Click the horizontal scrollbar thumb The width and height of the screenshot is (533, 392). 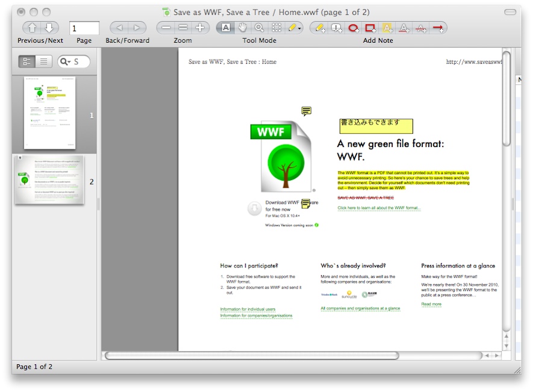tap(252, 356)
